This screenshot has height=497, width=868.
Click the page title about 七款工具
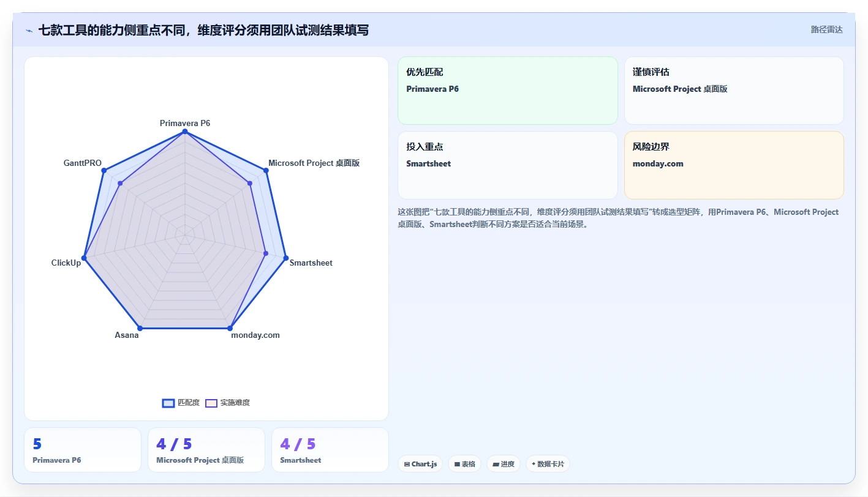pos(203,30)
